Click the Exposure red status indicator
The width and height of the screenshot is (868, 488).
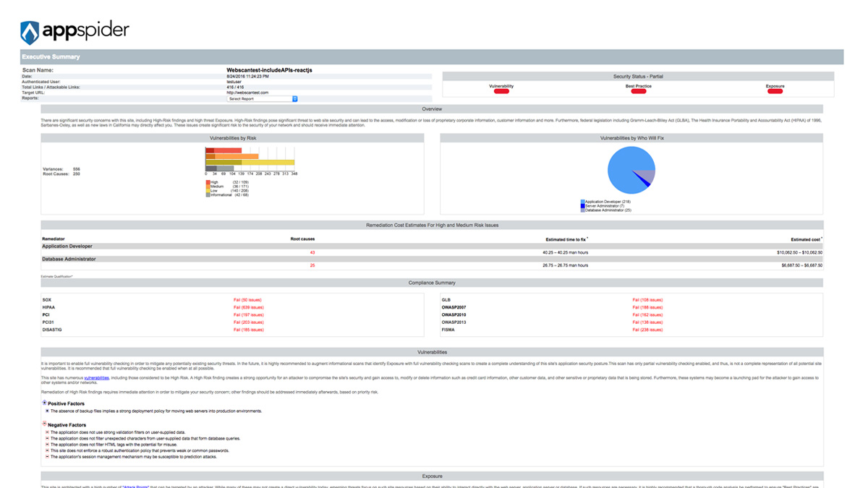click(775, 92)
